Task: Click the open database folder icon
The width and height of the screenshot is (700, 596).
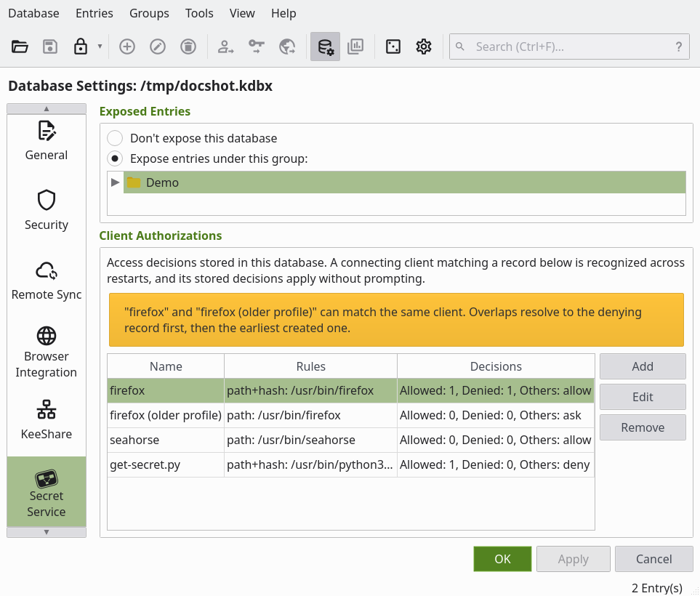Action: 20,47
